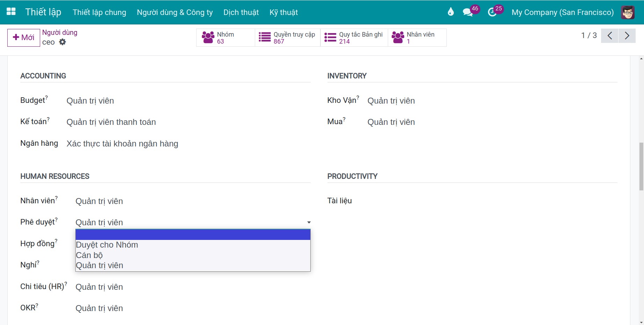Select Cán bộ option in dropdown
The width and height of the screenshot is (644, 325).
[193, 255]
